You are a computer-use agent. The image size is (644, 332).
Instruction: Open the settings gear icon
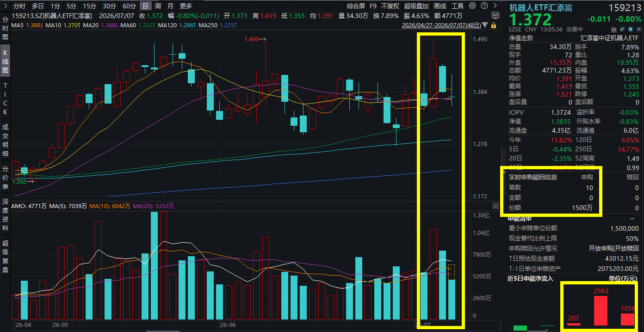(472, 6)
